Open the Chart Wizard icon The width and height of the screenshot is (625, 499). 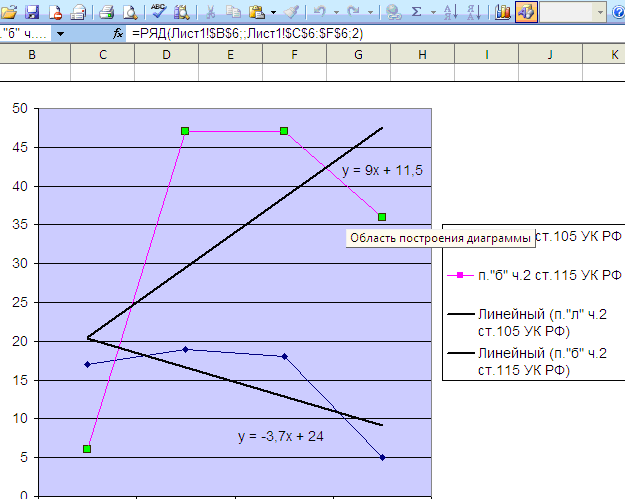point(503,12)
